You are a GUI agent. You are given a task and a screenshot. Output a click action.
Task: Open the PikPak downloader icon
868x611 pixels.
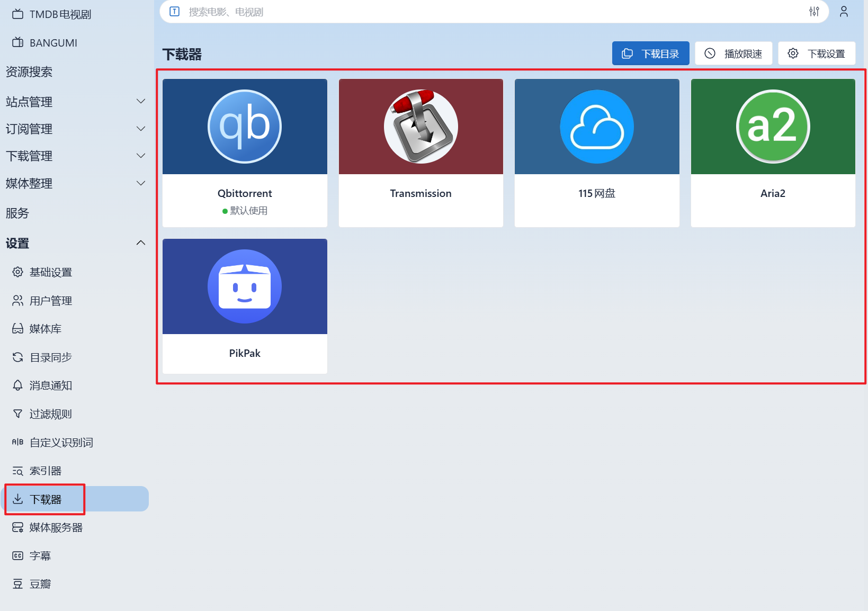tap(245, 286)
